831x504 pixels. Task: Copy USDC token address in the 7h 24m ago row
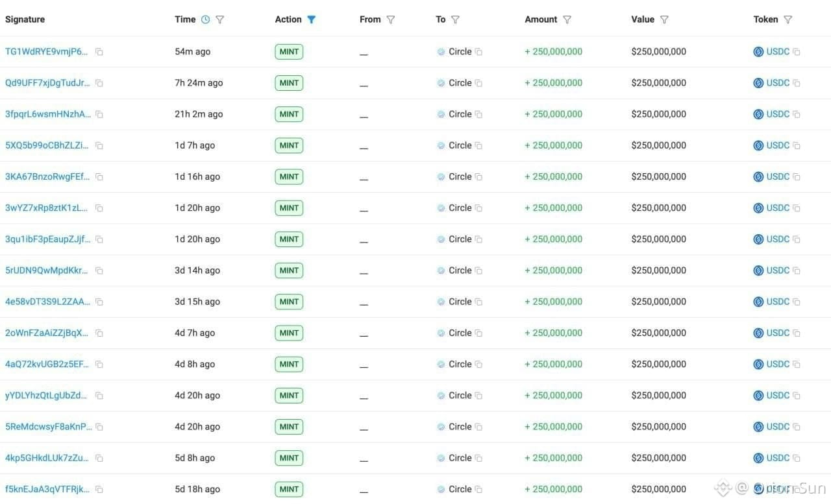point(797,83)
